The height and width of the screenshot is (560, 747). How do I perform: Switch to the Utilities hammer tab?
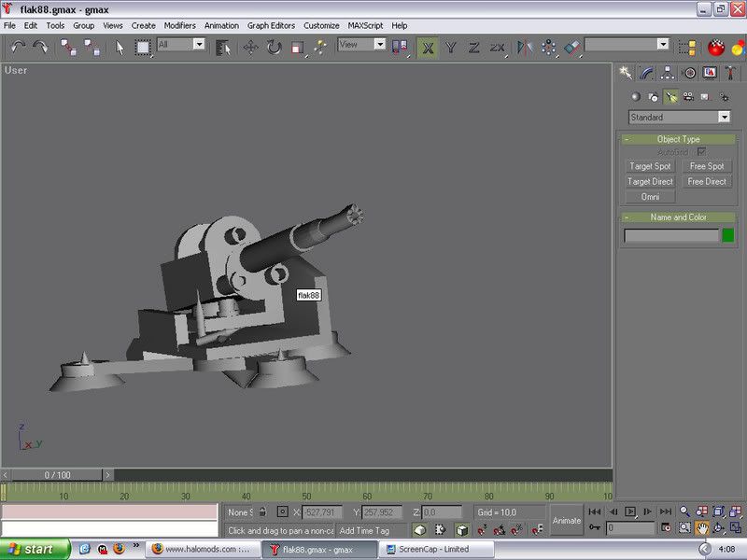click(x=731, y=73)
